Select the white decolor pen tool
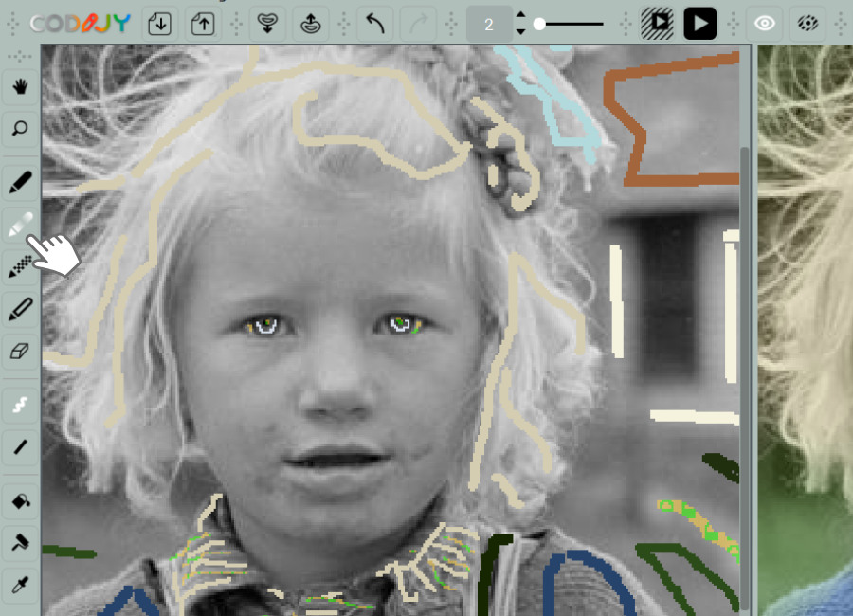This screenshot has width=853, height=616. [x=20, y=225]
